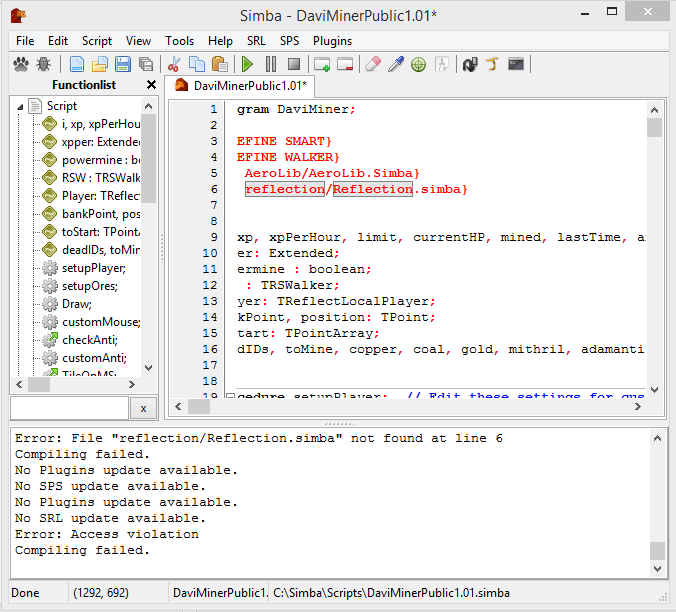Image resolution: width=676 pixels, height=612 pixels.
Task: Cut selection with the scissors icon
Action: 174,65
